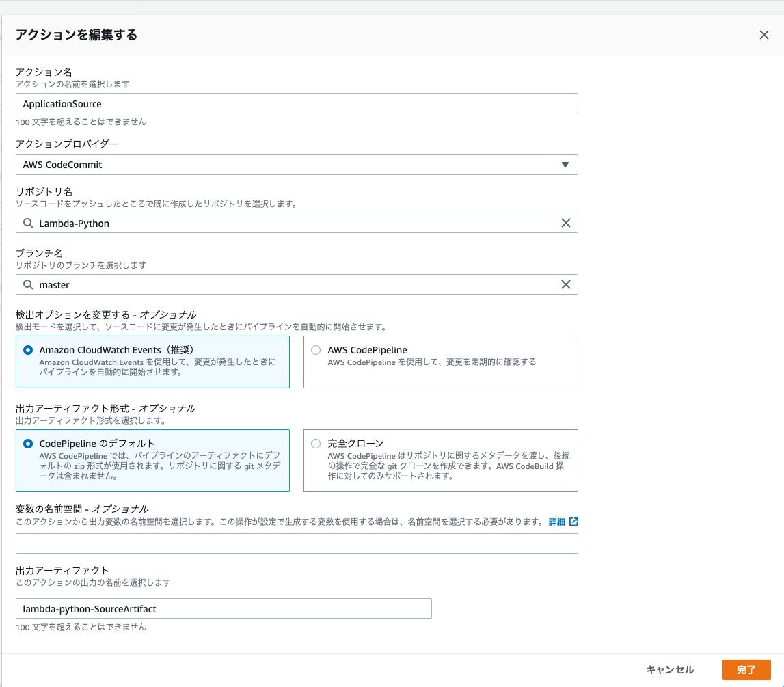Image resolution: width=784 pixels, height=687 pixels.
Task: Select 完全クローン artifact format option
Action: (440, 461)
